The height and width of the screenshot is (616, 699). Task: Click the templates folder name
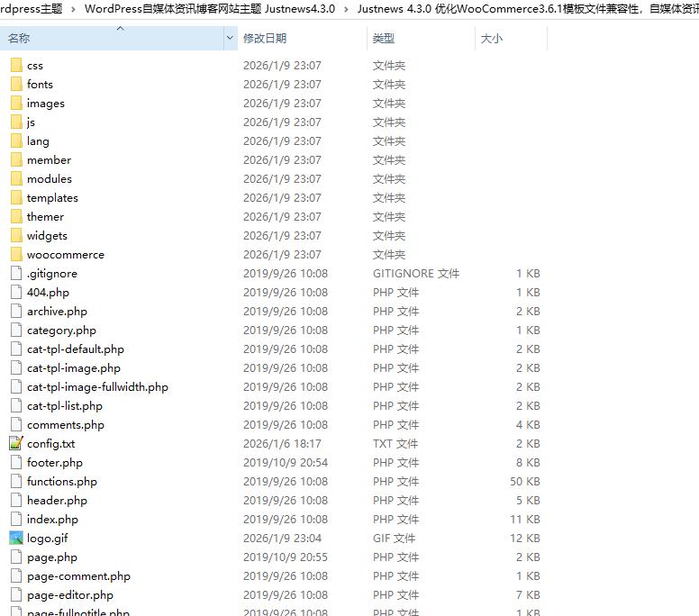(52, 197)
